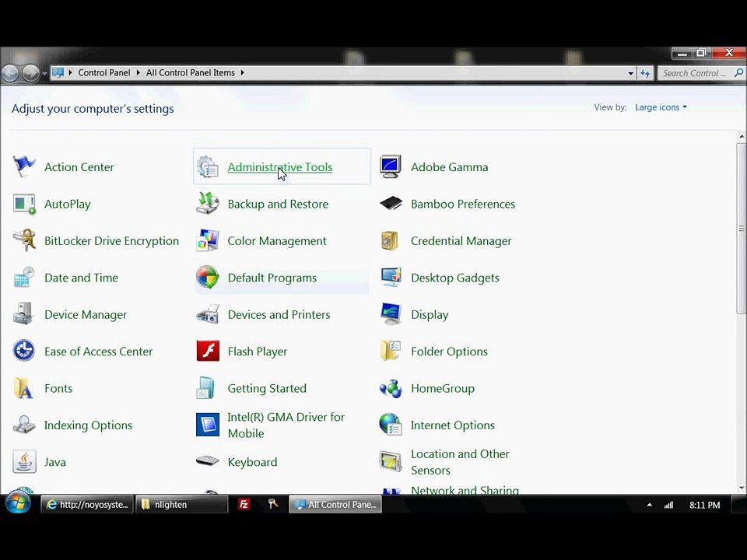Click the Folder Options icon
The width and height of the screenshot is (747, 560).
(x=391, y=352)
